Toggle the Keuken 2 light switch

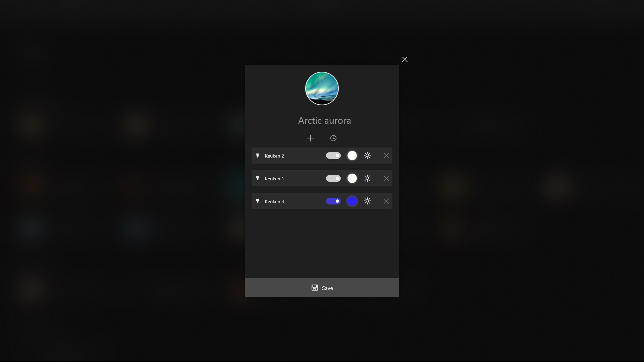(333, 156)
